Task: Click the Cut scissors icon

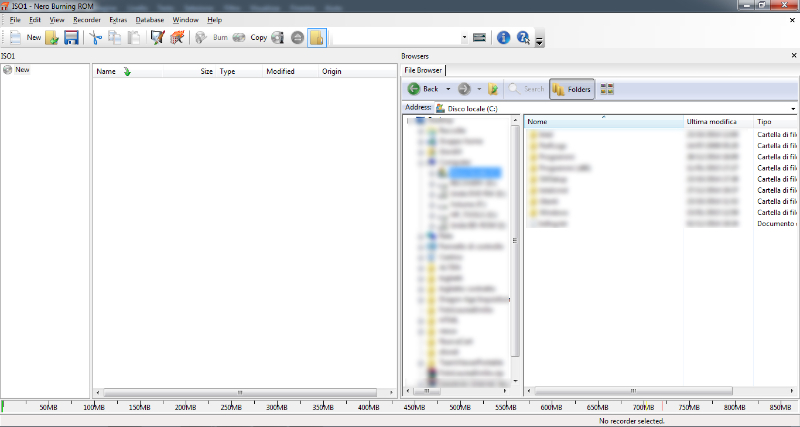Action: pyautogui.click(x=96, y=37)
